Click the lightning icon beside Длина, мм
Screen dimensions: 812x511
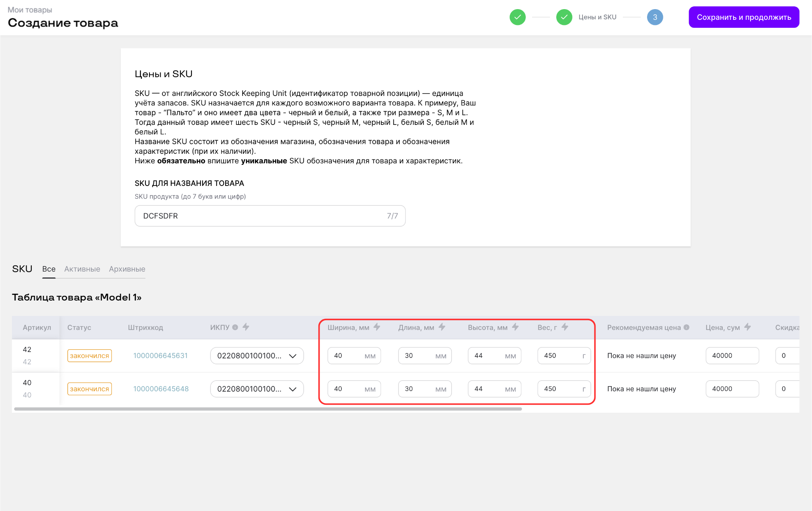coord(442,327)
